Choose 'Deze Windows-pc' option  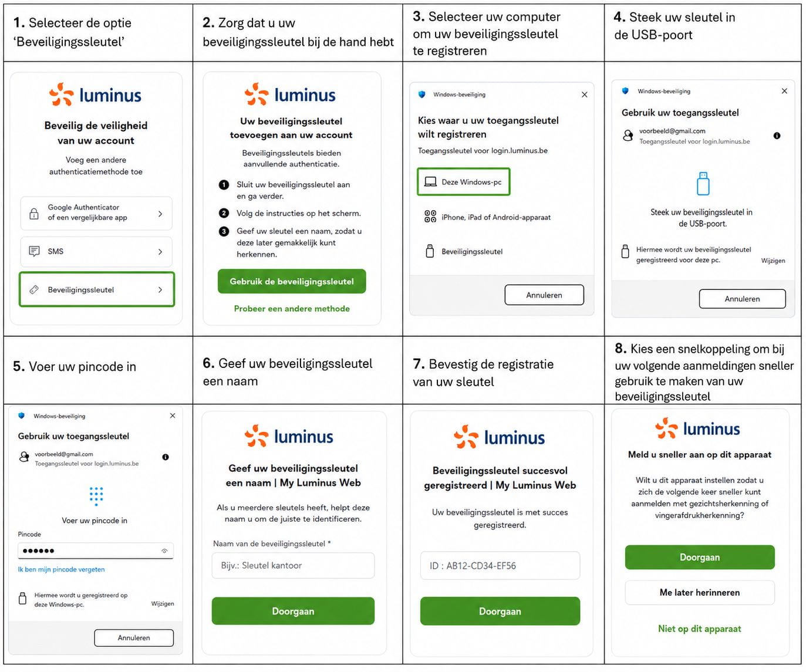464,182
